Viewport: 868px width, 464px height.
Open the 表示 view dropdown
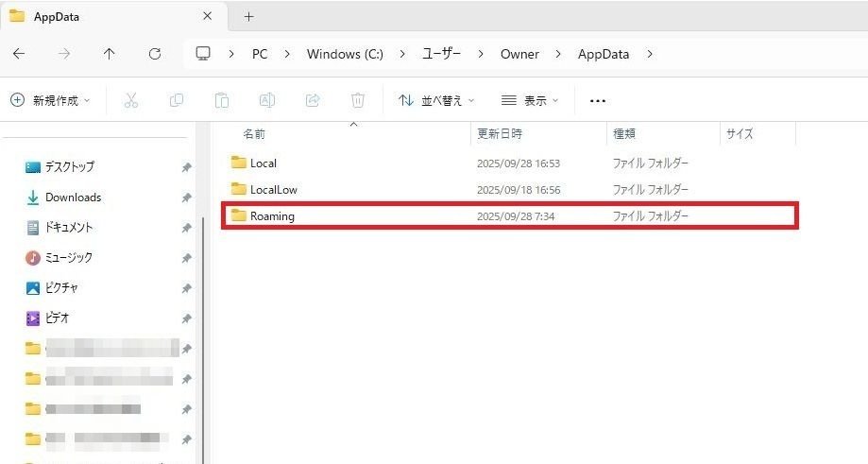click(x=530, y=100)
